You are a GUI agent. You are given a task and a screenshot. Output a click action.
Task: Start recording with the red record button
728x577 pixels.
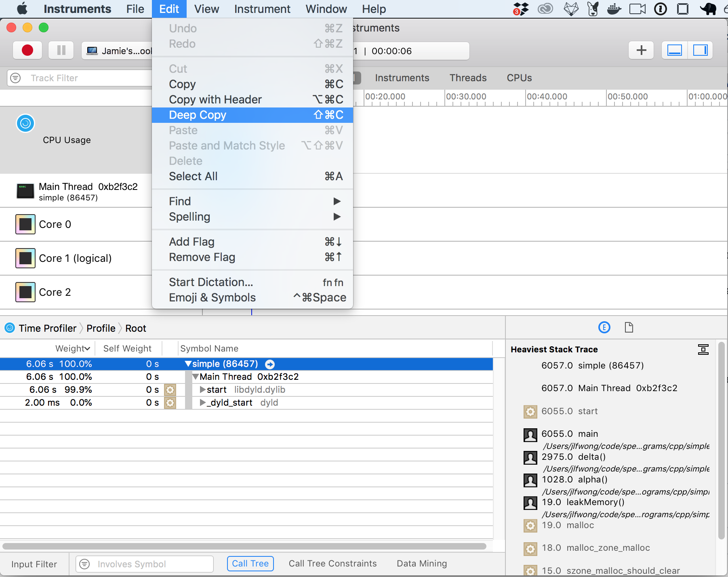27,50
